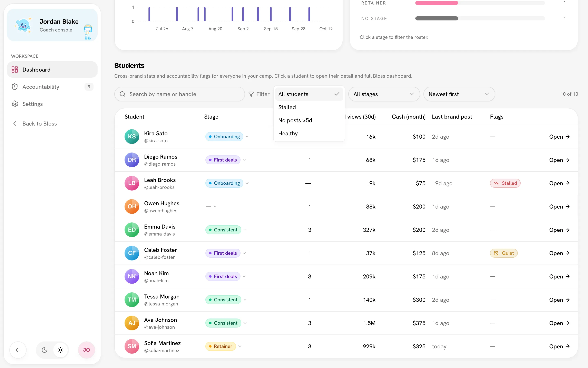Image resolution: width=588 pixels, height=368 pixels.
Task: Click the Accountability count badge 9
Action: pyautogui.click(x=89, y=87)
